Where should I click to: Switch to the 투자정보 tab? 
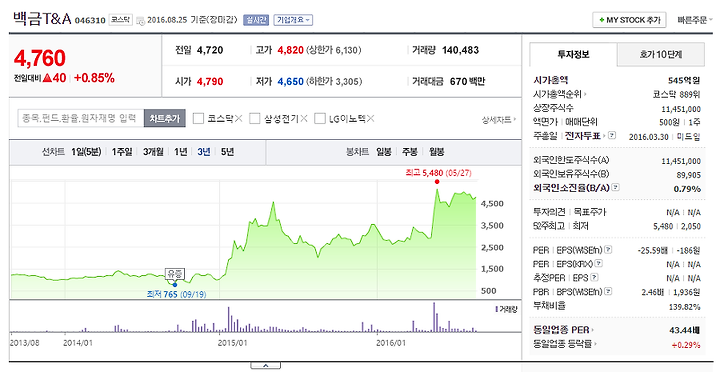click(x=573, y=54)
